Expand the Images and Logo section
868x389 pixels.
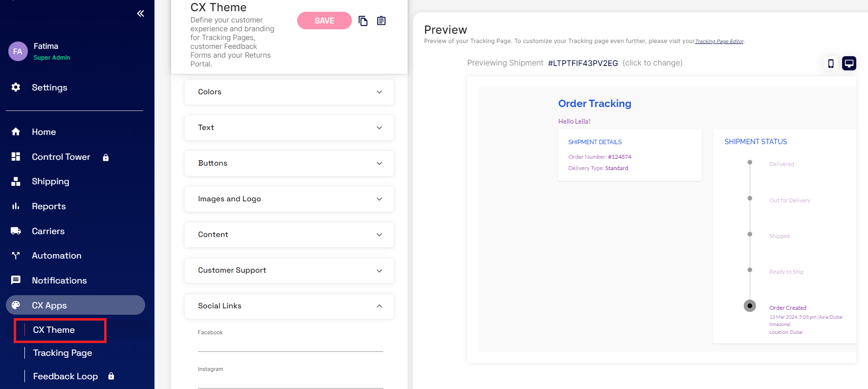289,199
